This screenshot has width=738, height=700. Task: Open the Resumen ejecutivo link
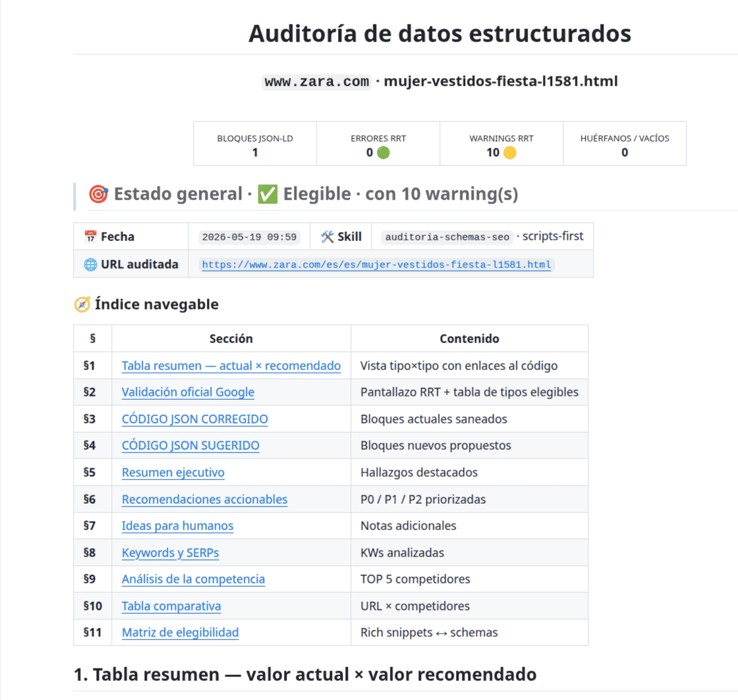[x=173, y=472]
